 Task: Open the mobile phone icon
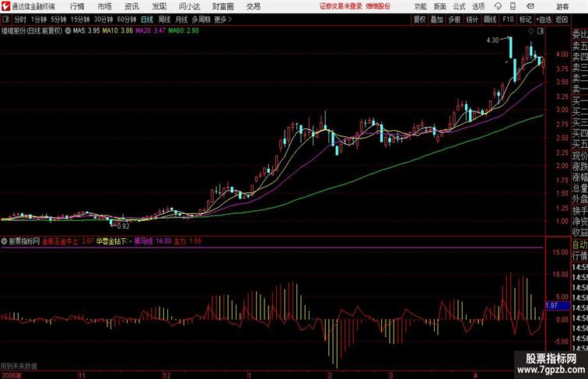(513, 6)
